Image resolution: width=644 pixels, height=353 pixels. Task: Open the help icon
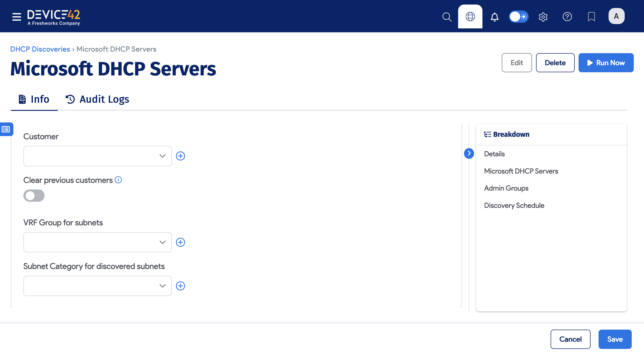pos(567,17)
